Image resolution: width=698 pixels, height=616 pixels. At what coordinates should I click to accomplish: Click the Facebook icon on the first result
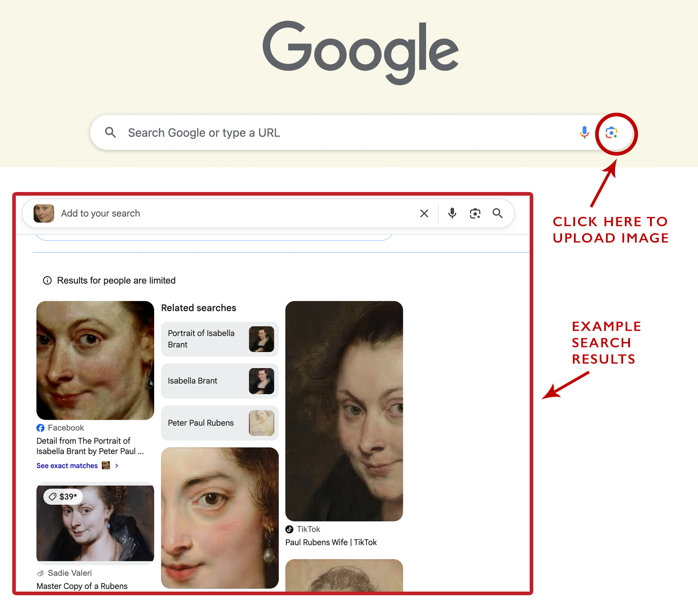pos(40,428)
